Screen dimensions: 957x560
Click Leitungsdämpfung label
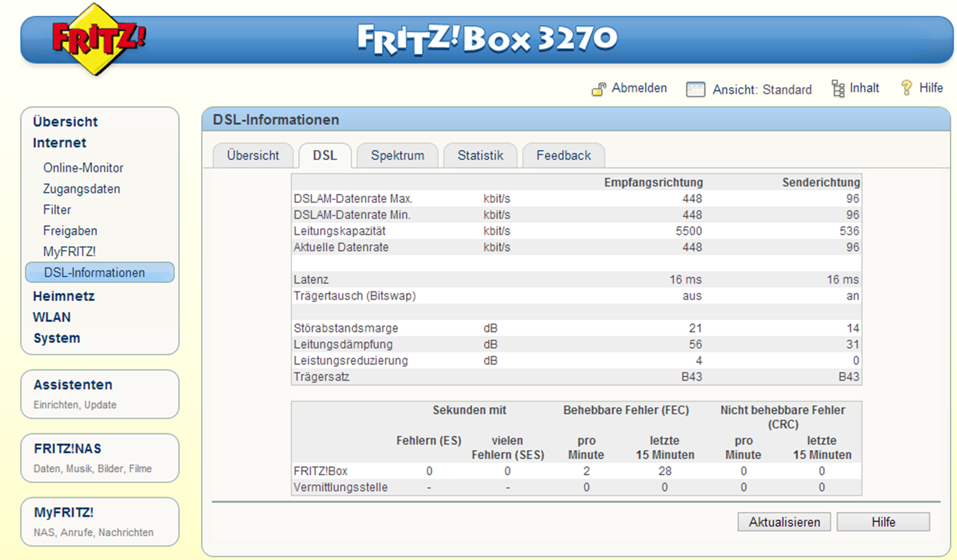343,344
